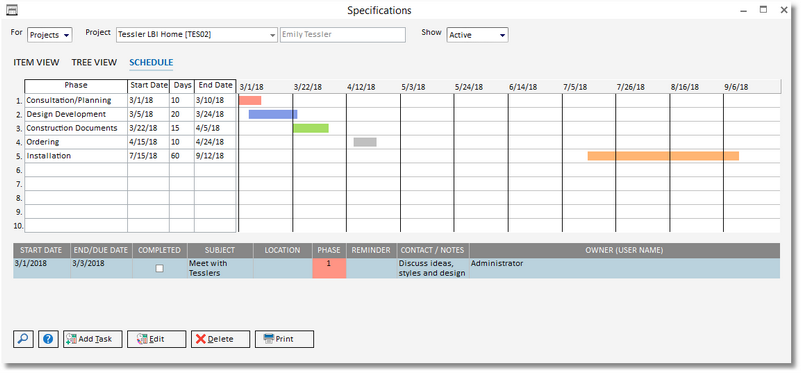Toggle Completed checkbox for Meet with Tesslers
The height and width of the screenshot is (373, 801).
(159, 268)
